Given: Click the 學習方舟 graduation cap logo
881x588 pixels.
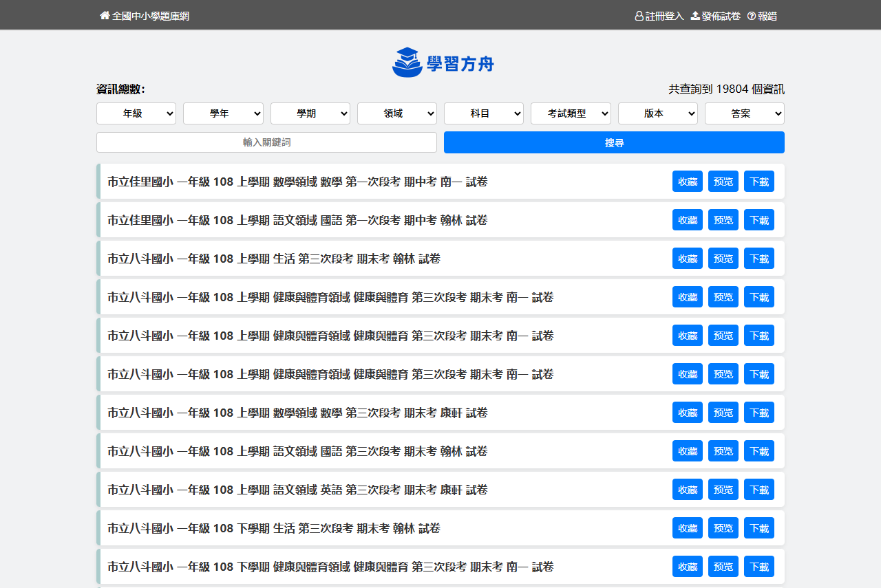Looking at the screenshot, I should tap(407, 63).
